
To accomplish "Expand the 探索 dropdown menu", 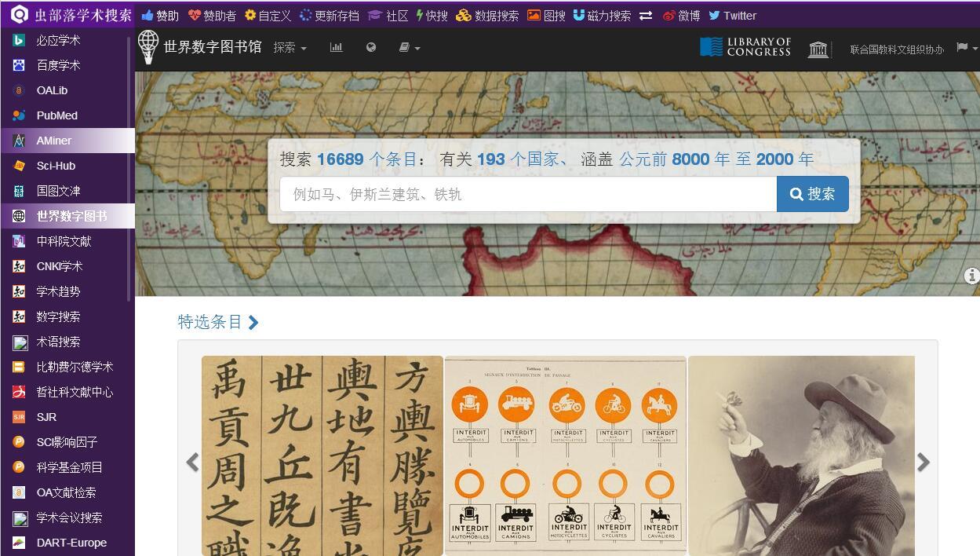I will point(290,47).
